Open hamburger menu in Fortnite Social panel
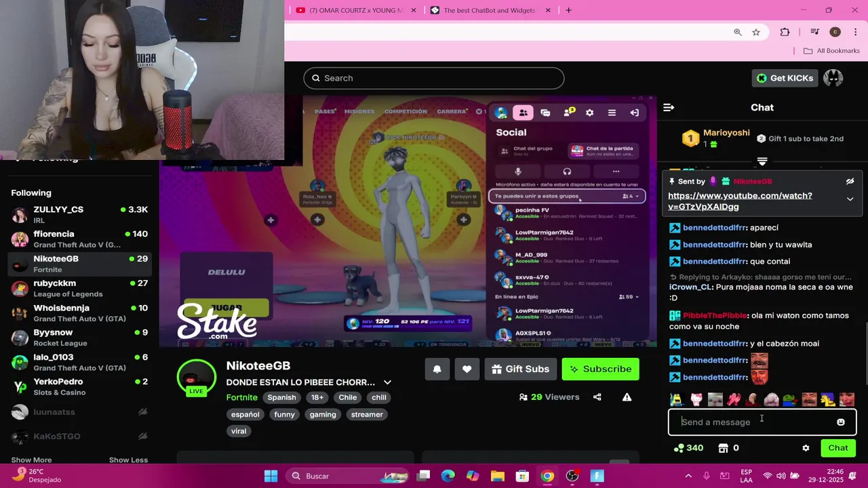 (612, 113)
